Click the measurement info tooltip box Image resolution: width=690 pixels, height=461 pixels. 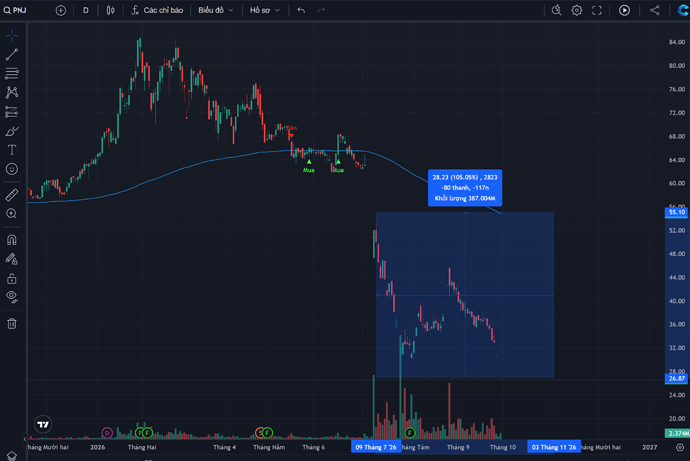click(465, 188)
